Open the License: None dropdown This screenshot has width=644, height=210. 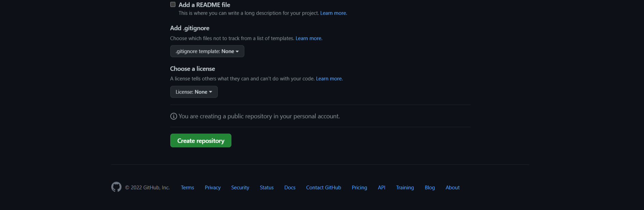[194, 92]
